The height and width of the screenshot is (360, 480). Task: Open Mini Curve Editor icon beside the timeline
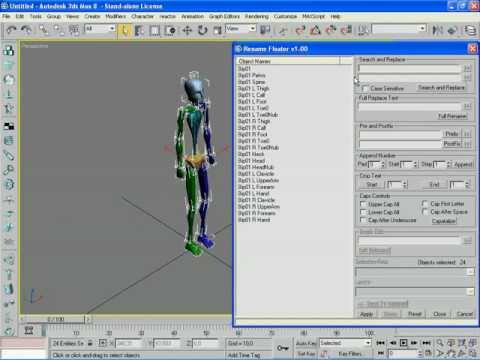point(29,331)
